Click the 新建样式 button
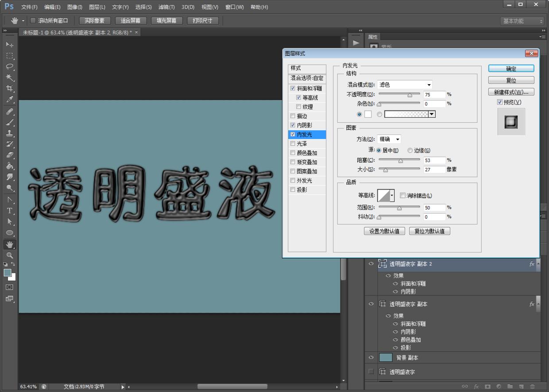This screenshot has width=549, height=392. pyautogui.click(x=511, y=92)
